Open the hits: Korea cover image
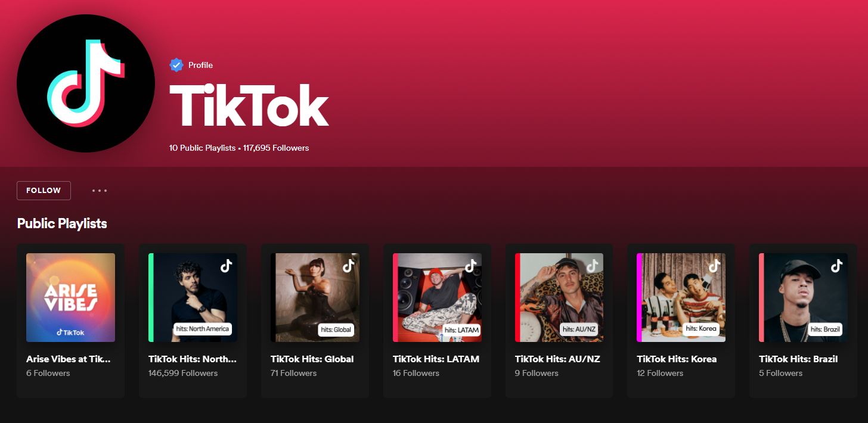Viewport: 868px width, 423px height. [681, 297]
